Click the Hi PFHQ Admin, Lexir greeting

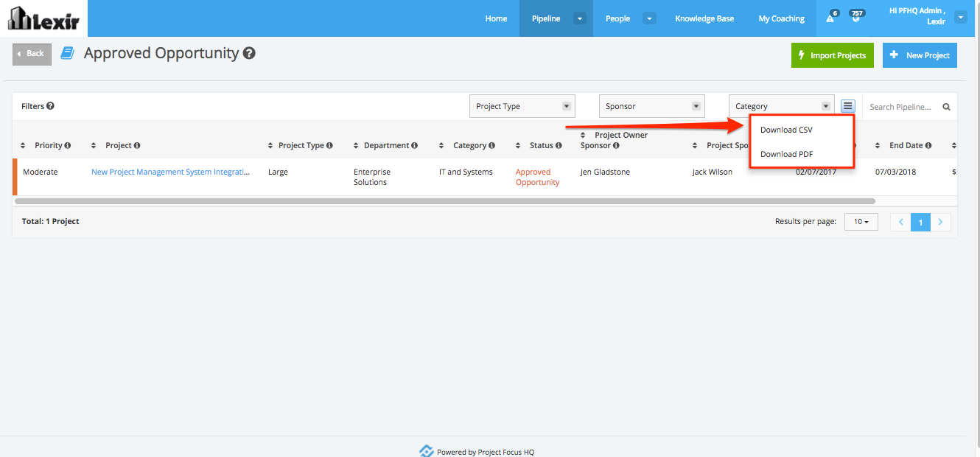pyautogui.click(x=917, y=16)
